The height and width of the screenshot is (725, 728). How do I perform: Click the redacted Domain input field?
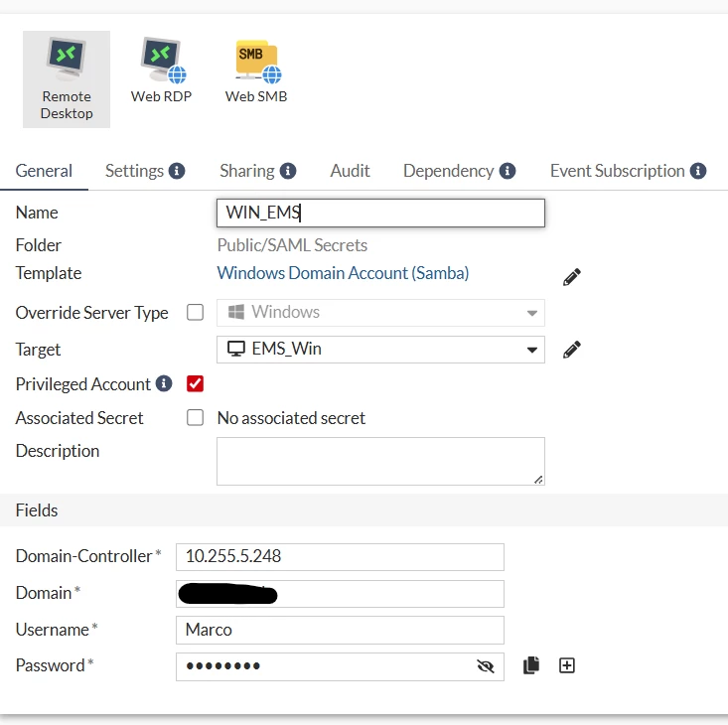point(340,594)
